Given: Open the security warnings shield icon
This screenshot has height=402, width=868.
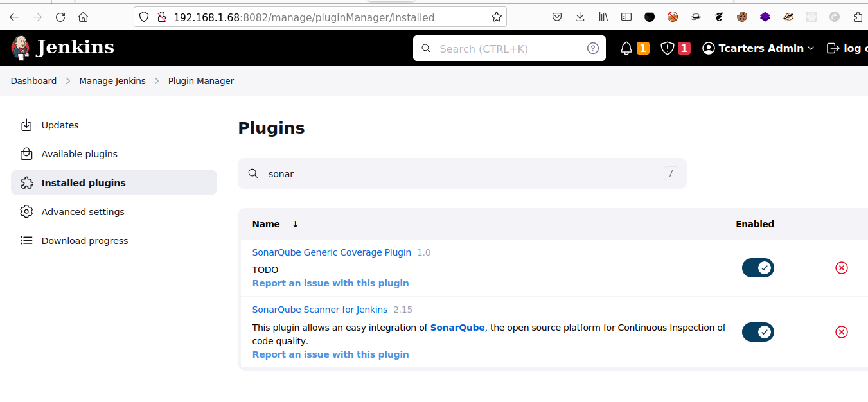Looking at the screenshot, I should coord(668,48).
